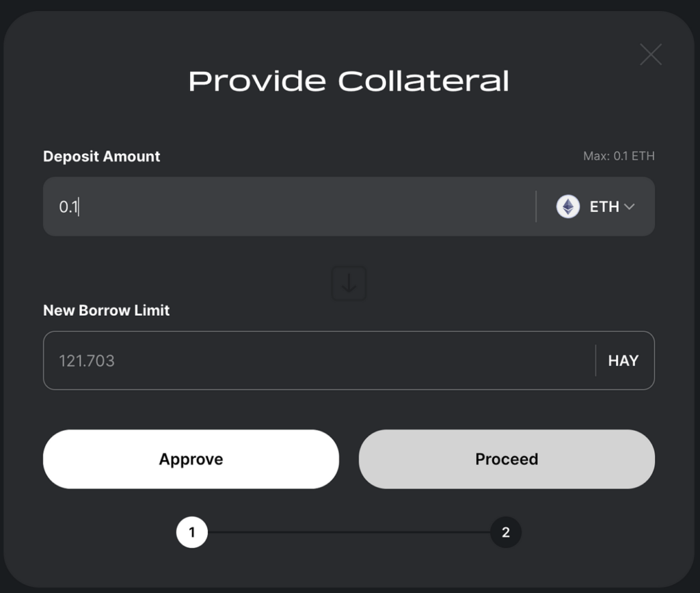Select step 2 on the progress stepper
700x593 pixels.
(x=506, y=531)
